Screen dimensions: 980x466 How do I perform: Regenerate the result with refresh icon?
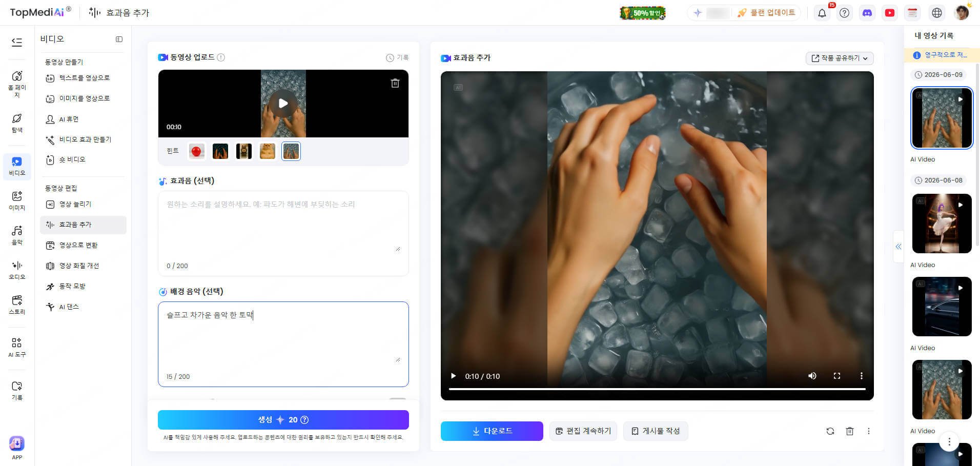[x=830, y=431]
